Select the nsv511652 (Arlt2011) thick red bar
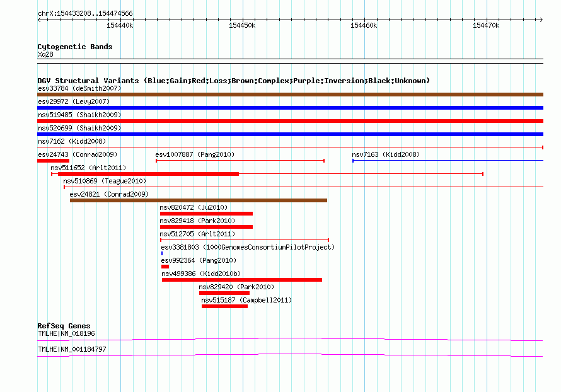This screenshot has width=561, height=392. [x=148, y=173]
